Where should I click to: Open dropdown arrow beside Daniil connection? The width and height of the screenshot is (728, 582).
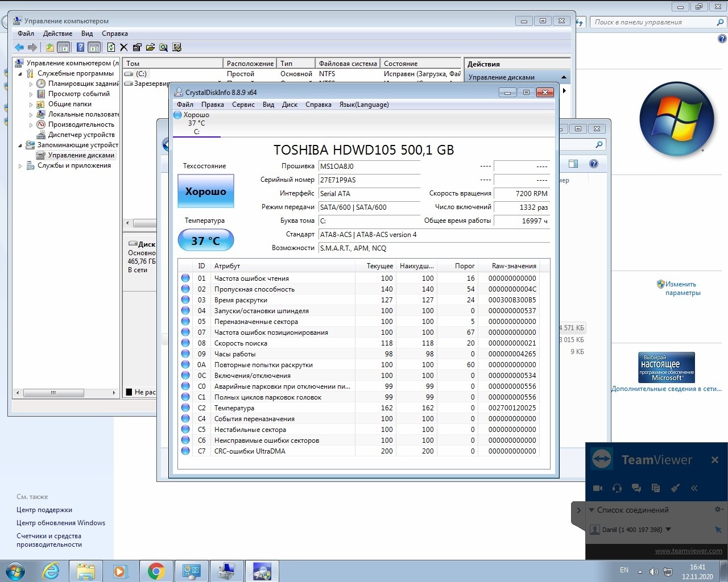(668, 529)
